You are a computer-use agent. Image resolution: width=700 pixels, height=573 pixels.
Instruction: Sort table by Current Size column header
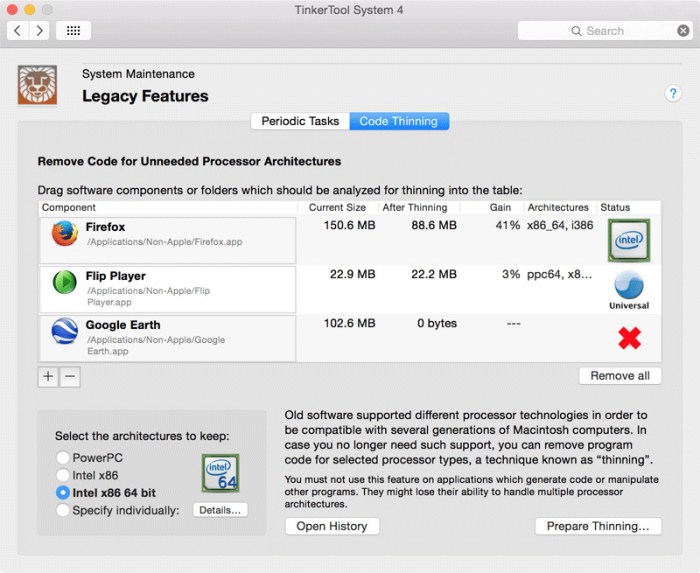point(338,208)
